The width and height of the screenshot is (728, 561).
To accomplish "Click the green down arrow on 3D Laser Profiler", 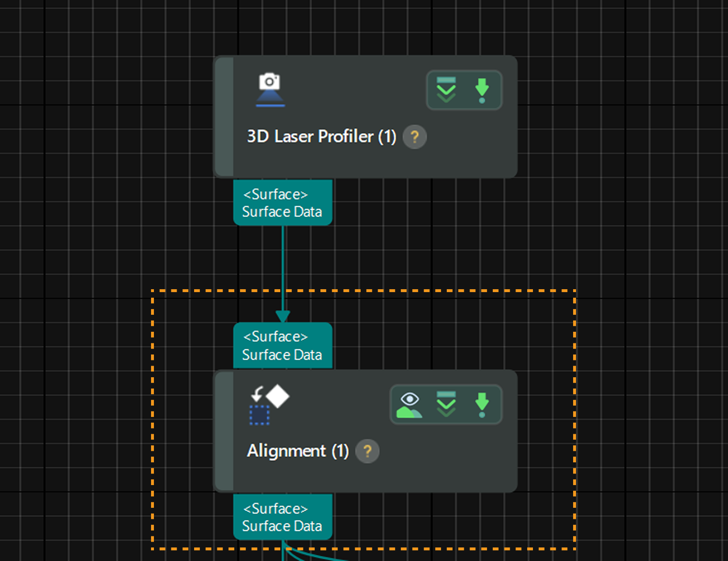I will (x=482, y=90).
